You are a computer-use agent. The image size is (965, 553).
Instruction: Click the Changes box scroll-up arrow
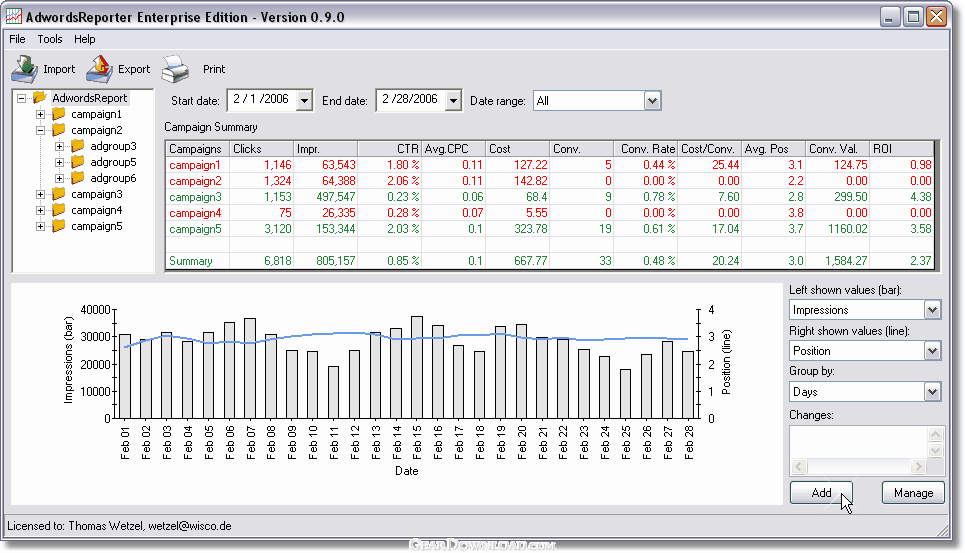pos(935,434)
